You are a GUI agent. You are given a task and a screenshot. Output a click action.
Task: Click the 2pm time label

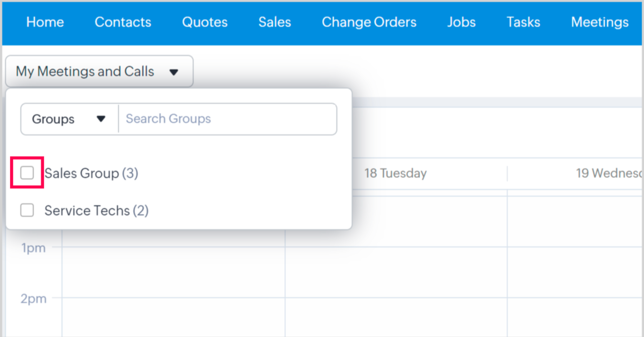(33, 299)
